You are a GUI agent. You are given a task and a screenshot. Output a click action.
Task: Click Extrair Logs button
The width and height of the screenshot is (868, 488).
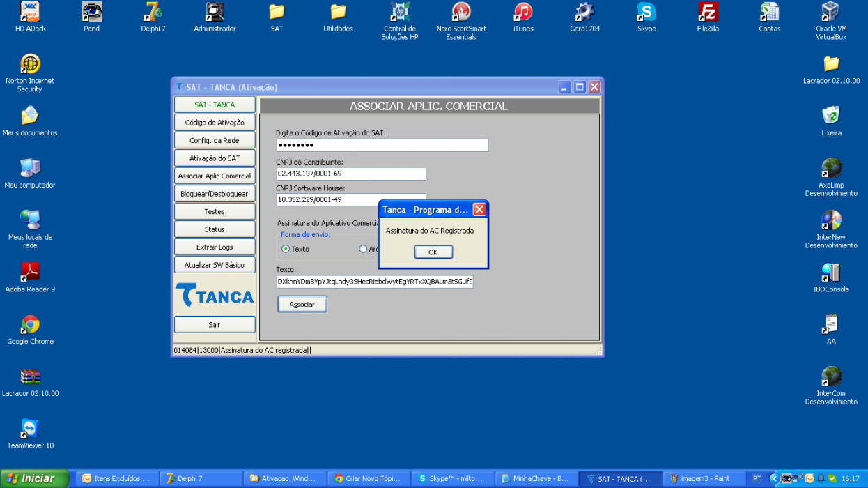pos(215,247)
